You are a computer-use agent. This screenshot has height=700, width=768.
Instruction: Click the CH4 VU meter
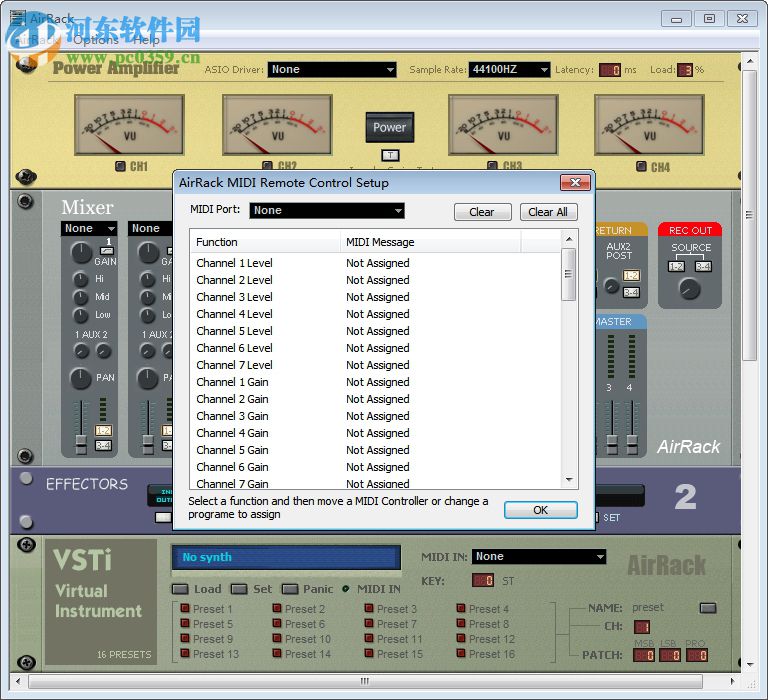pos(649,125)
